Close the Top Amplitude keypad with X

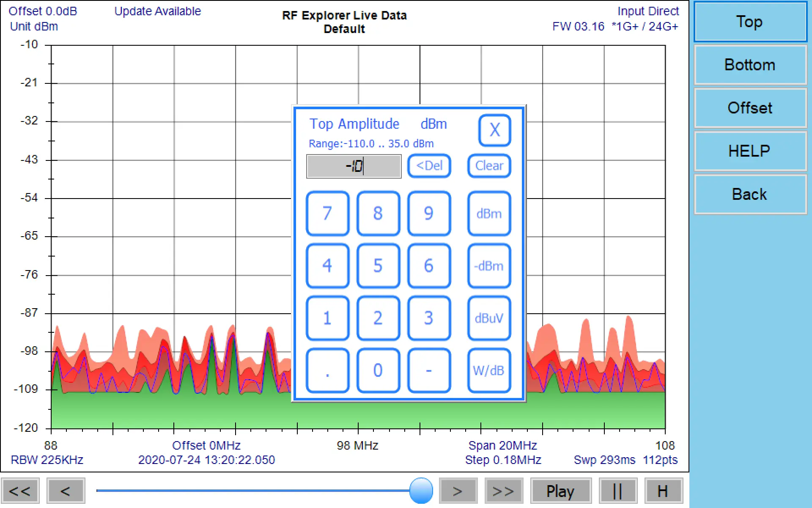coord(494,130)
